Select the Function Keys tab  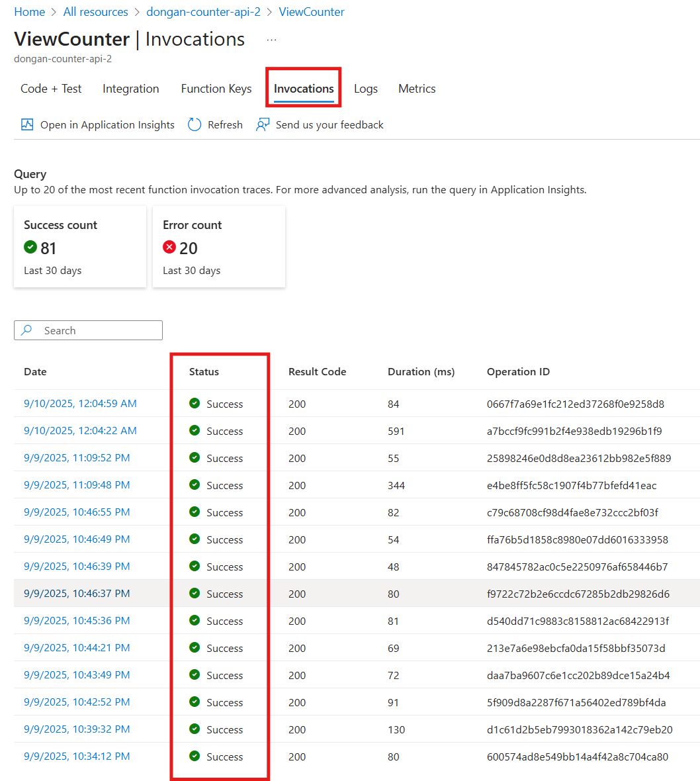(216, 89)
